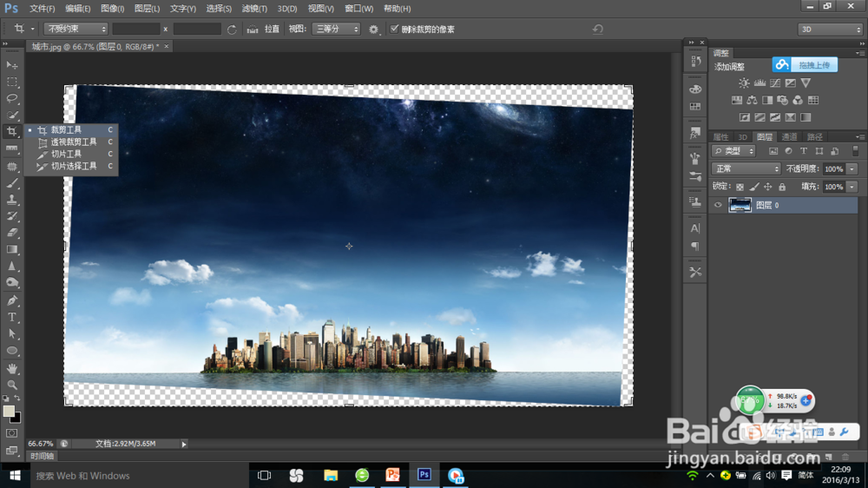
Task: Click the crop settings gear icon
Action: tap(373, 30)
